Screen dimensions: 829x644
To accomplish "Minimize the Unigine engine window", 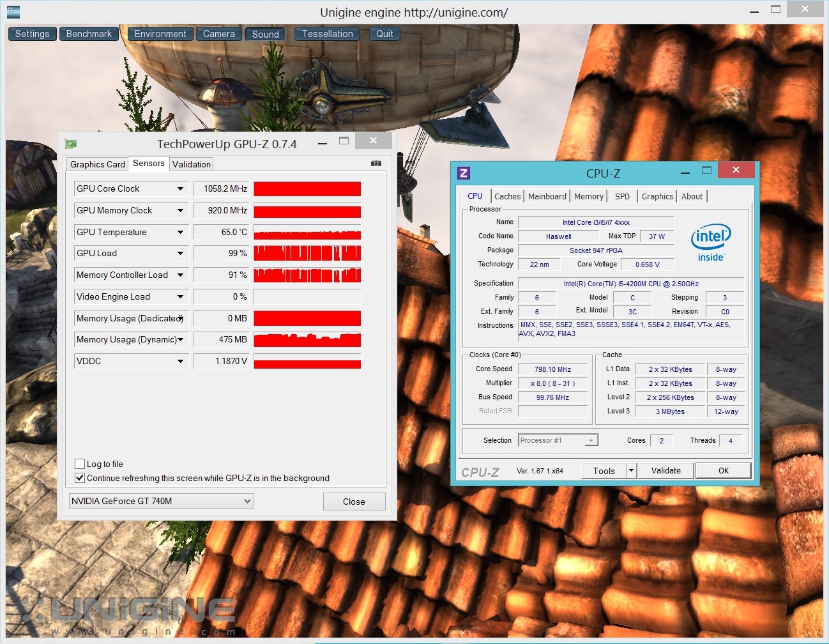I will [754, 11].
